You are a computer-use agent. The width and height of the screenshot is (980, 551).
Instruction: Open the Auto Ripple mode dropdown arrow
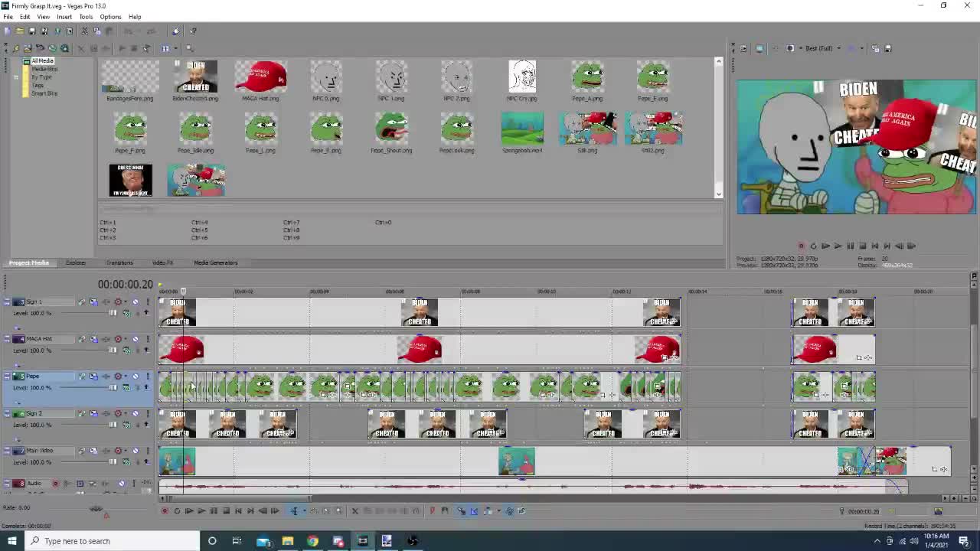tap(498, 511)
